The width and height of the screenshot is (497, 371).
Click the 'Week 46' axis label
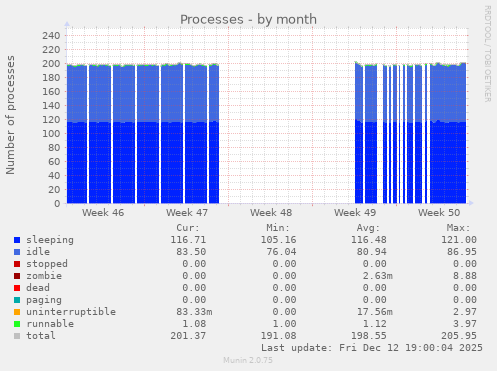[103, 213]
